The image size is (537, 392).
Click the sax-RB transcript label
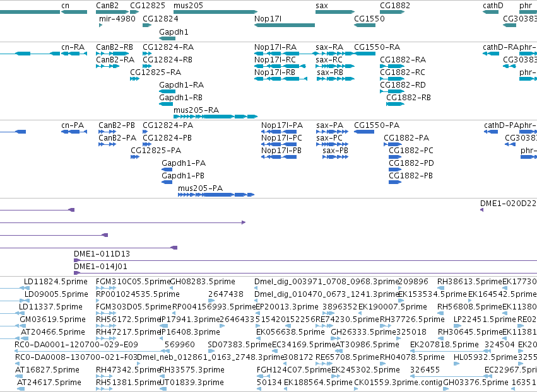330,72
